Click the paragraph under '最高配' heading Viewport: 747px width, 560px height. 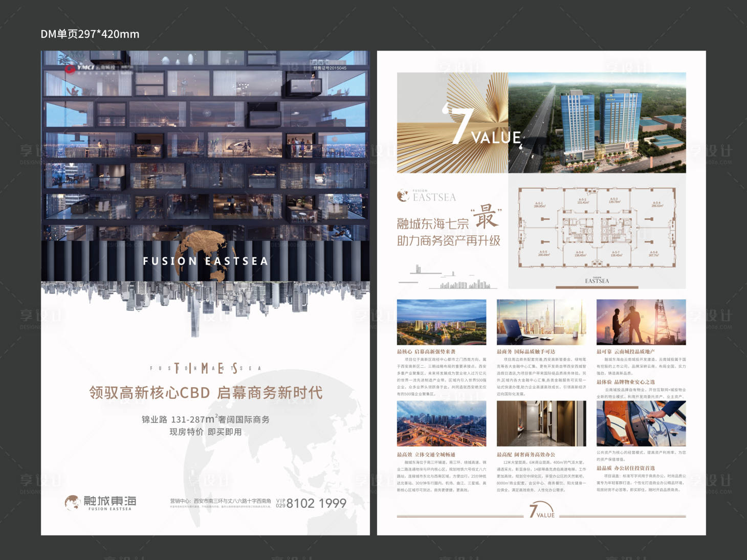point(541,476)
